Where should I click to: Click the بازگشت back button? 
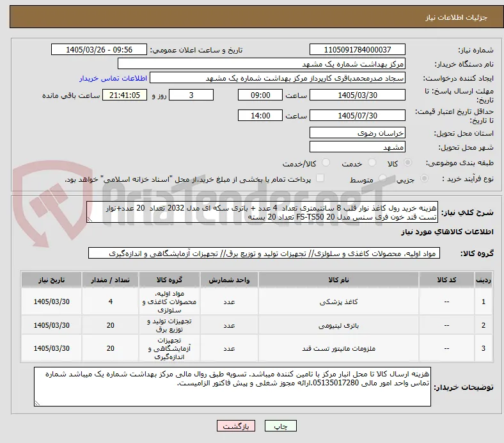click(236, 426)
